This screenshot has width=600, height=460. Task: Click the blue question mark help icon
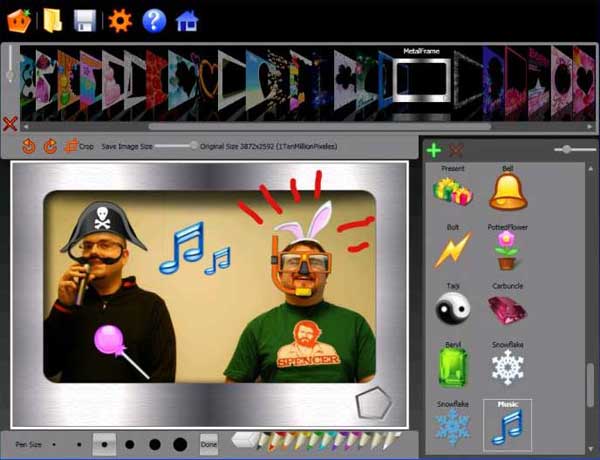(153, 19)
